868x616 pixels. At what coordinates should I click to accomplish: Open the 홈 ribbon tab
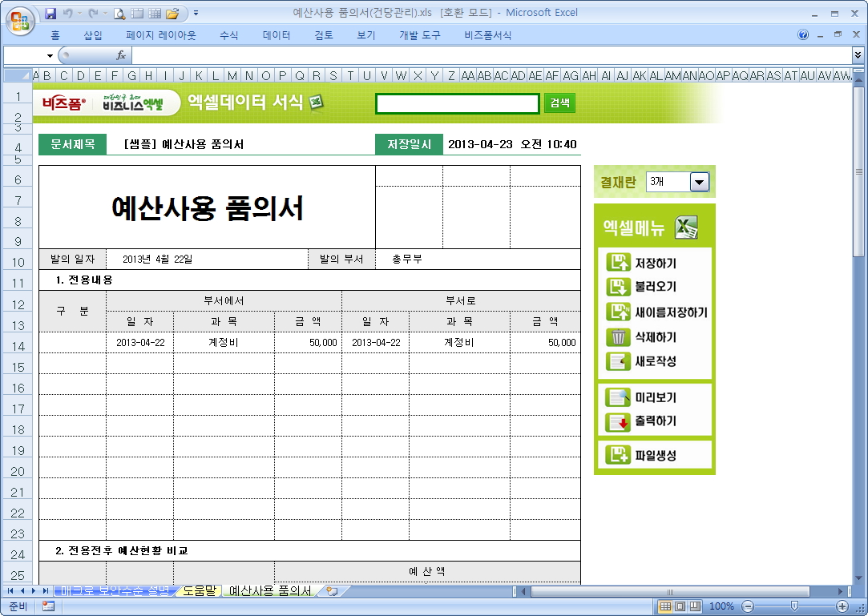55,35
